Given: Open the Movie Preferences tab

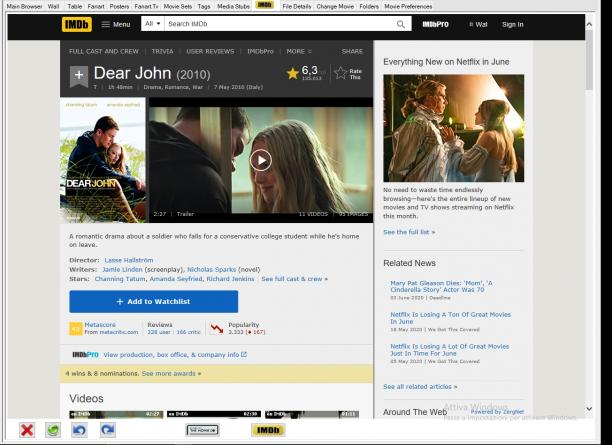Looking at the screenshot, I should (x=408, y=6).
